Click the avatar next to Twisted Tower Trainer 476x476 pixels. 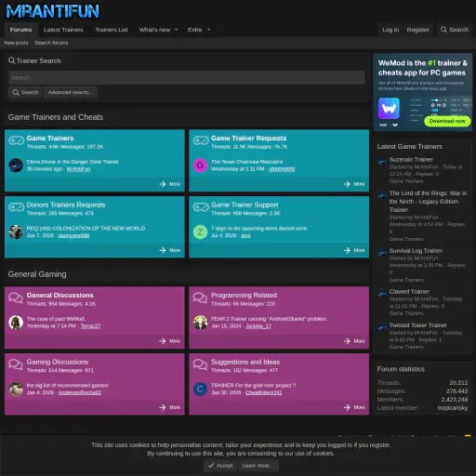(x=382, y=327)
